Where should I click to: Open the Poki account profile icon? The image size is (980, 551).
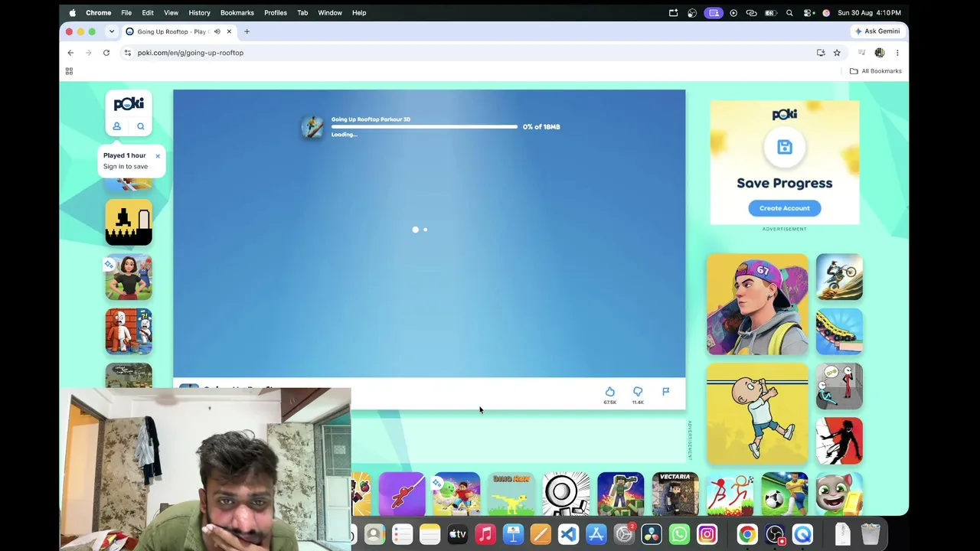(117, 126)
